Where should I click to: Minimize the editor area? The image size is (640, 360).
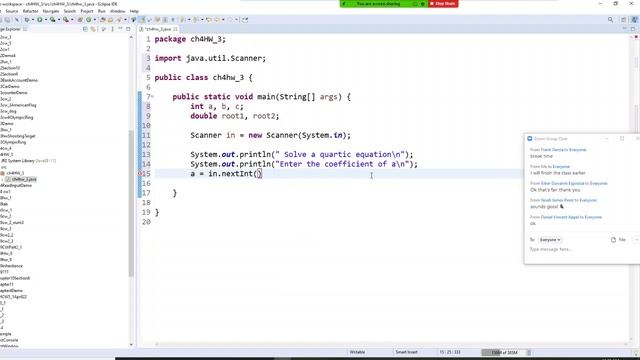624,29
